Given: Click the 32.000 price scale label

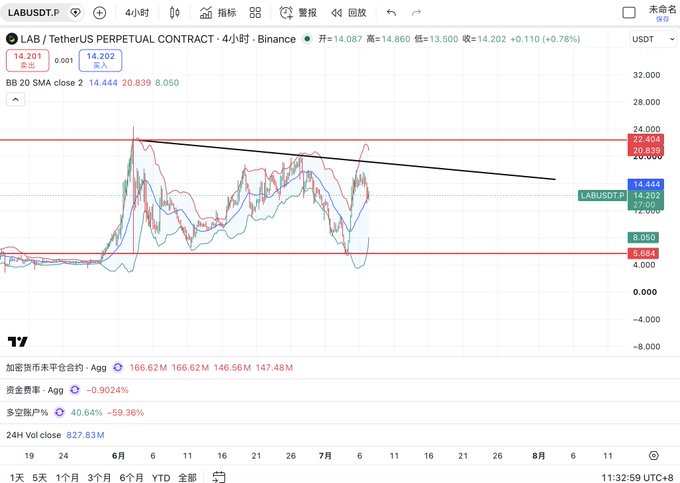Looking at the screenshot, I should point(646,75).
